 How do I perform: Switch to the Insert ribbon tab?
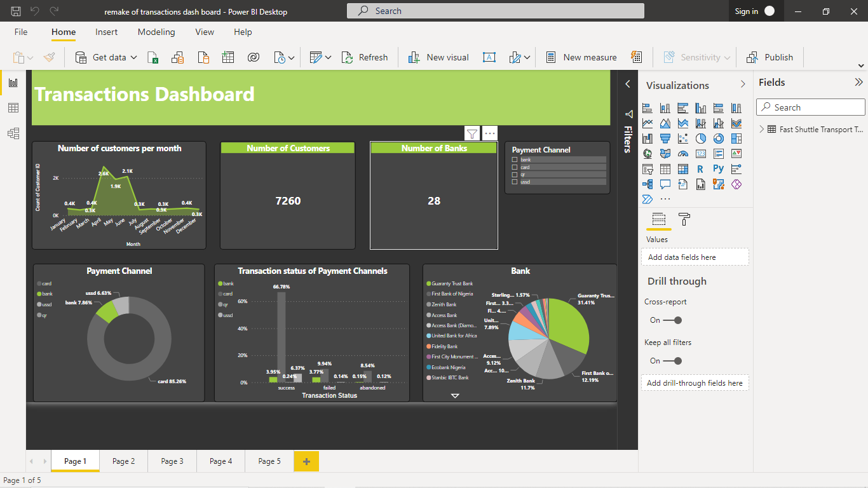(106, 32)
